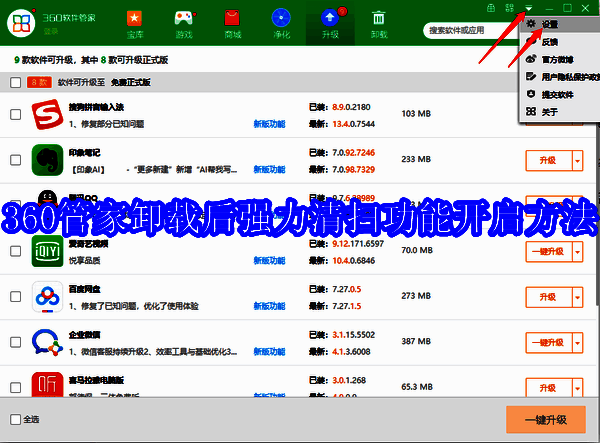Click the 企业微信 app icon
Image resolution: width=600 pixels, height=443 pixels.
(x=47, y=342)
